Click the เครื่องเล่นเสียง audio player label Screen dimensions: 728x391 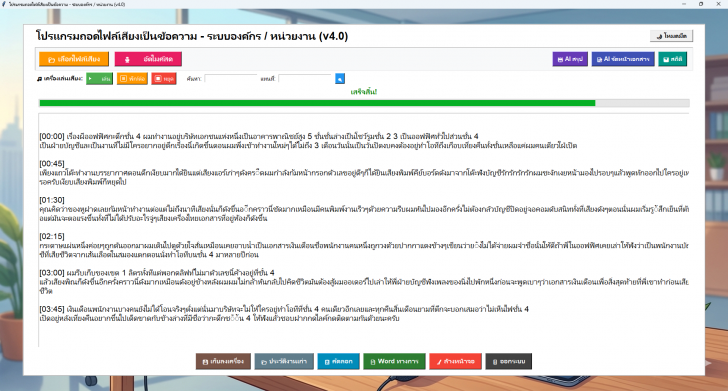coord(60,79)
